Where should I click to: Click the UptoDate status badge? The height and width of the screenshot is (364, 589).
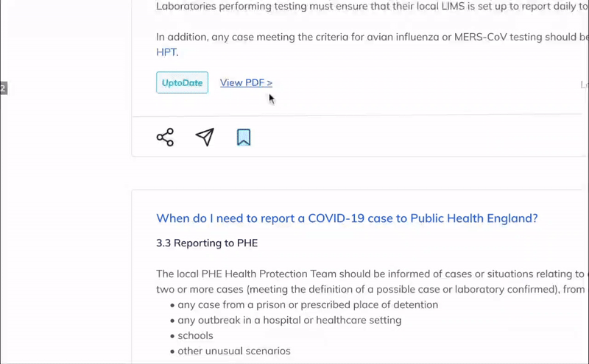pos(182,82)
